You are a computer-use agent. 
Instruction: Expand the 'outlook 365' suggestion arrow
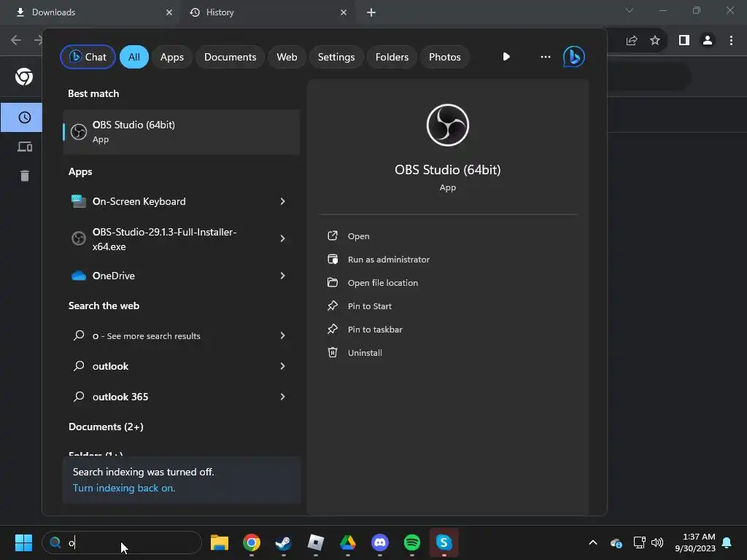[282, 397]
